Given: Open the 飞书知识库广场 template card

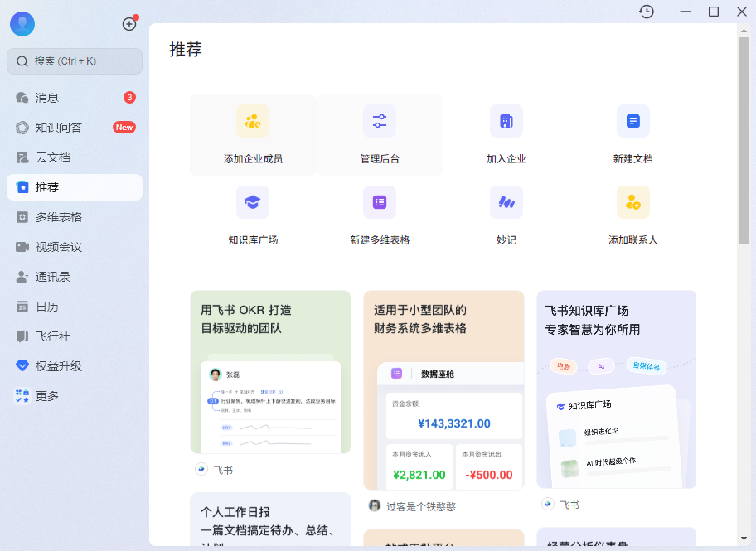Looking at the screenshot, I should pos(616,389).
